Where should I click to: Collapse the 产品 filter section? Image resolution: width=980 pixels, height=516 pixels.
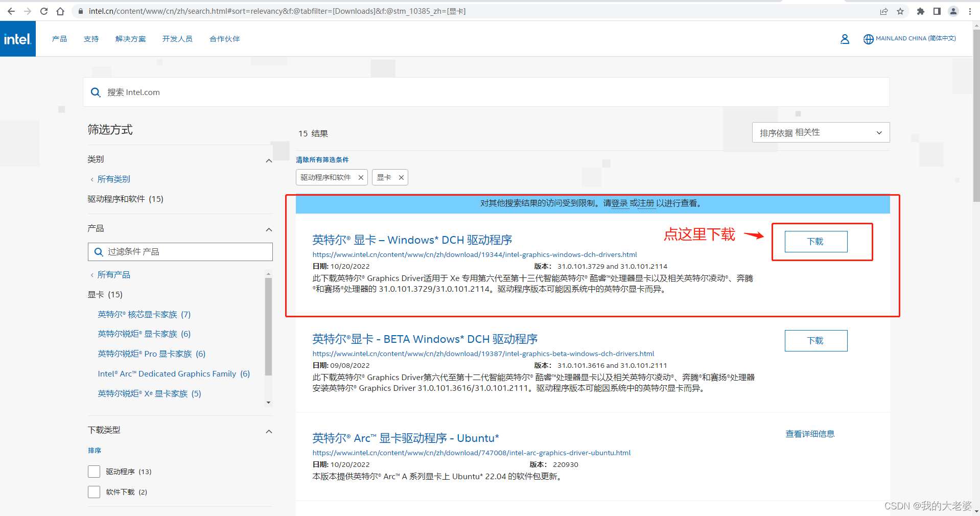(269, 229)
